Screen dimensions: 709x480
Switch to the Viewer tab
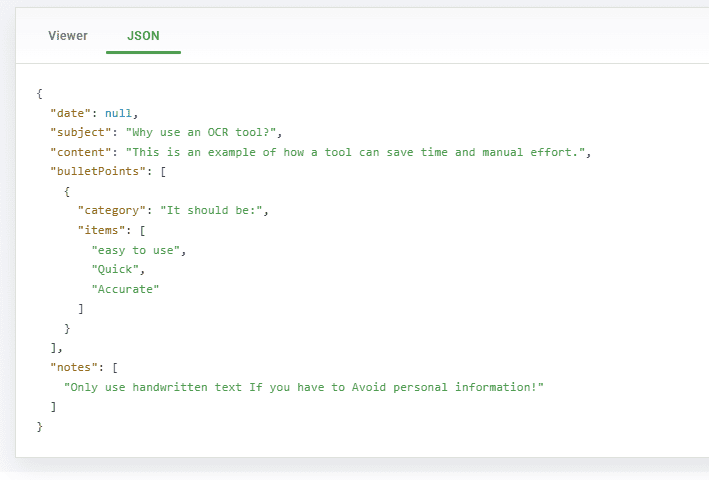click(68, 36)
